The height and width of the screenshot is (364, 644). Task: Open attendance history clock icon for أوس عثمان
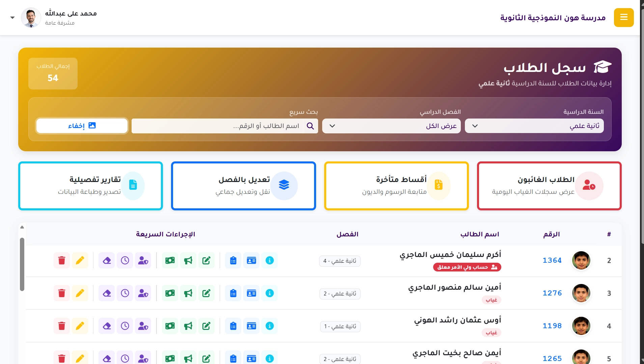click(125, 326)
